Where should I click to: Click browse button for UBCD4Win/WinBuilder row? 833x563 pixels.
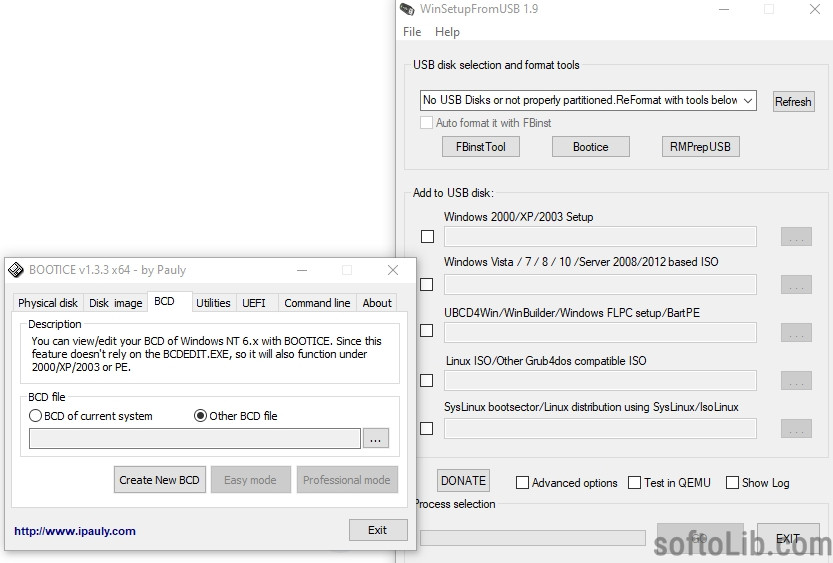[796, 332]
